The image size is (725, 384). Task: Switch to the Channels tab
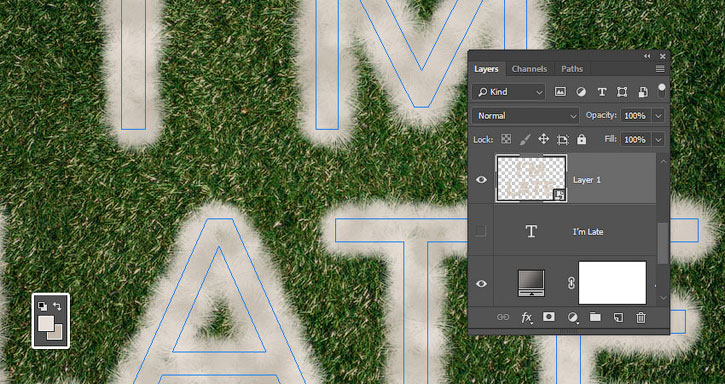pyautogui.click(x=529, y=69)
